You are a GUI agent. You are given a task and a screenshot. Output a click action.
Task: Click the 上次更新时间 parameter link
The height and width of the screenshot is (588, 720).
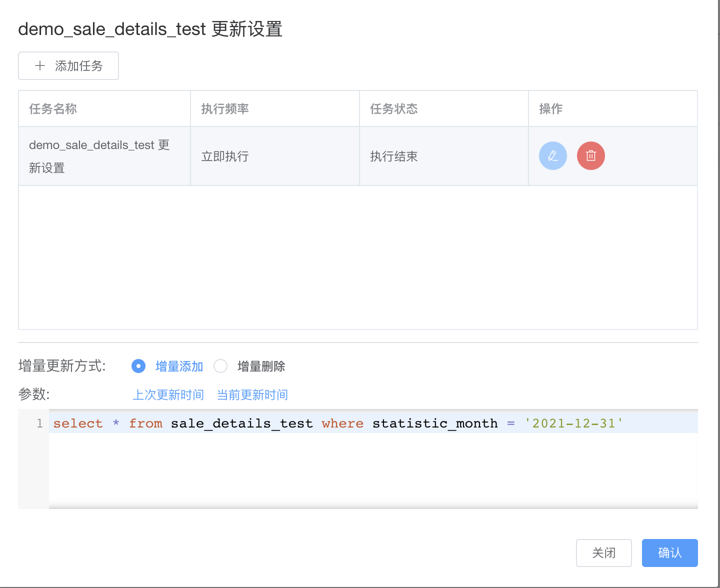[168, 394]
